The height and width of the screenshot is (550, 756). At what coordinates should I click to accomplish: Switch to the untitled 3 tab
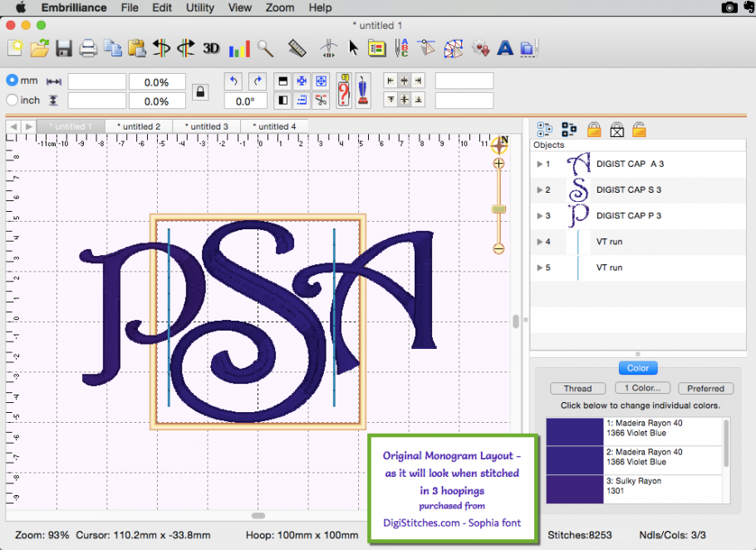click(x=207, y=126)
